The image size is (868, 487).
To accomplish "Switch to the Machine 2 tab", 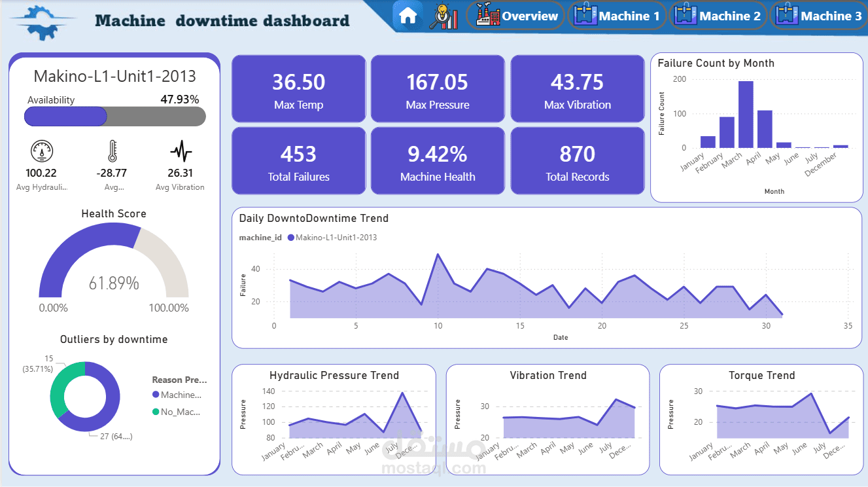I will [x=718, y=16].
